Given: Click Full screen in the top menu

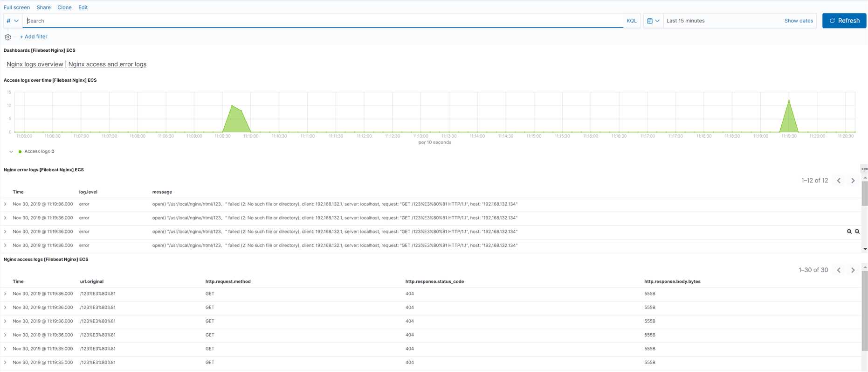Looking at the screenshot, I should click(x=17, y=7).
